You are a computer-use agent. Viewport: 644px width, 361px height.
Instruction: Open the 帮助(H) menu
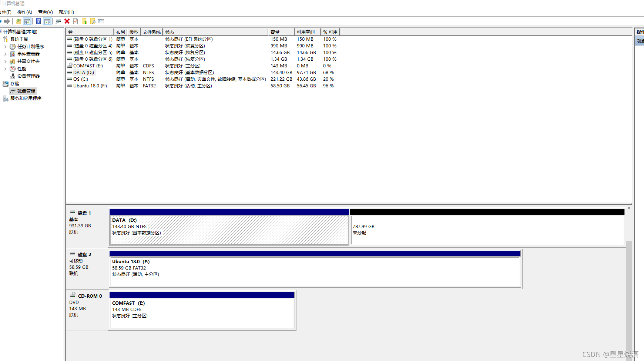(x=66, y=12)
